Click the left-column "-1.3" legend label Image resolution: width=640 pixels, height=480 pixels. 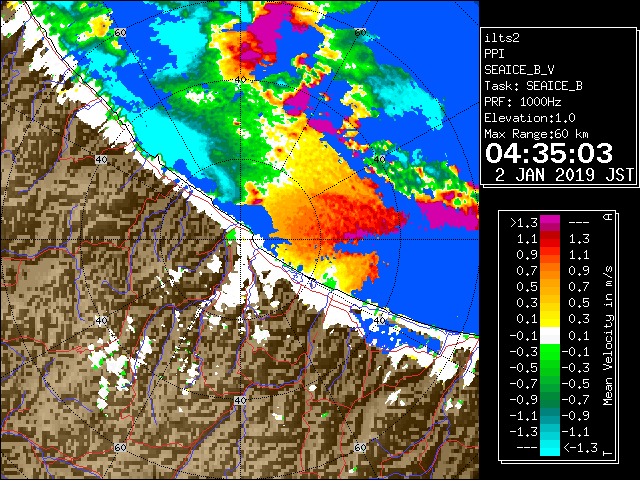pyautogui.click(x=523, y=431)
